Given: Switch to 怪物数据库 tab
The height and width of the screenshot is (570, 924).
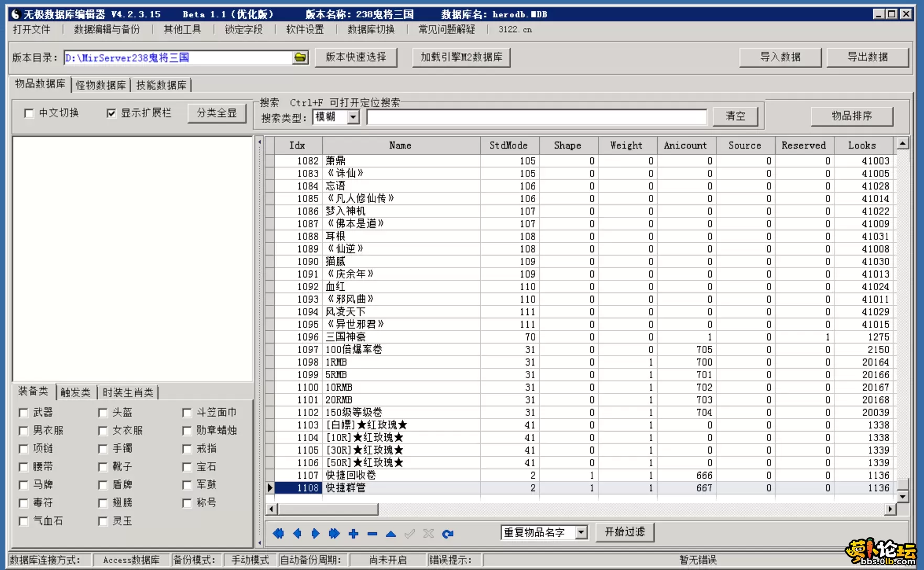Looking at the screenshot, I should [x=101, y=85].
